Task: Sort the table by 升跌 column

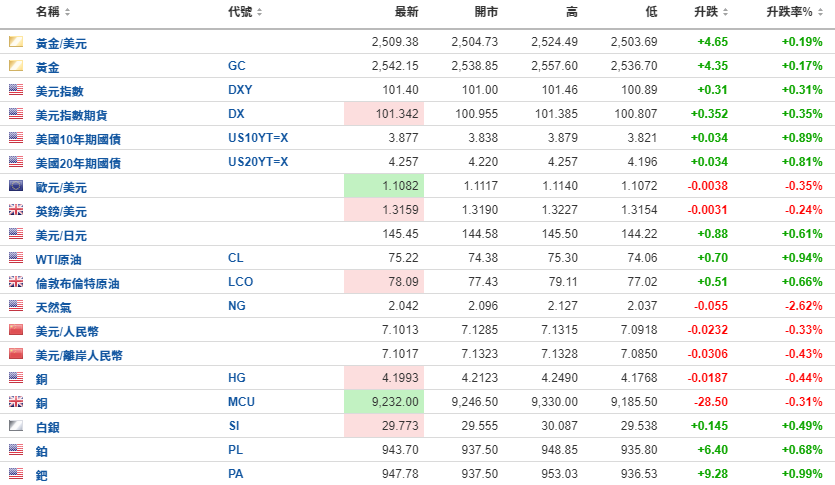Action: pyautogui.click(x=709, y=12)
